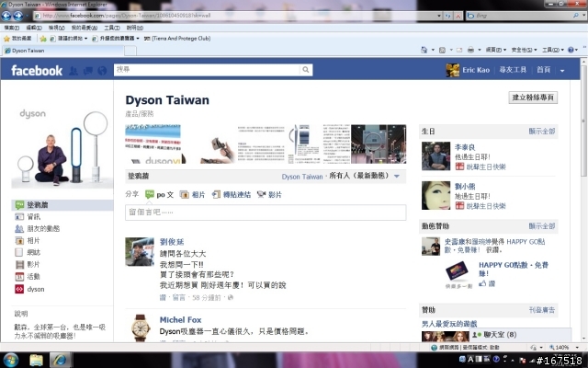The image size is (588, 368).
Task: Open a new tab with the blank tab button
Action: (130, 51)
